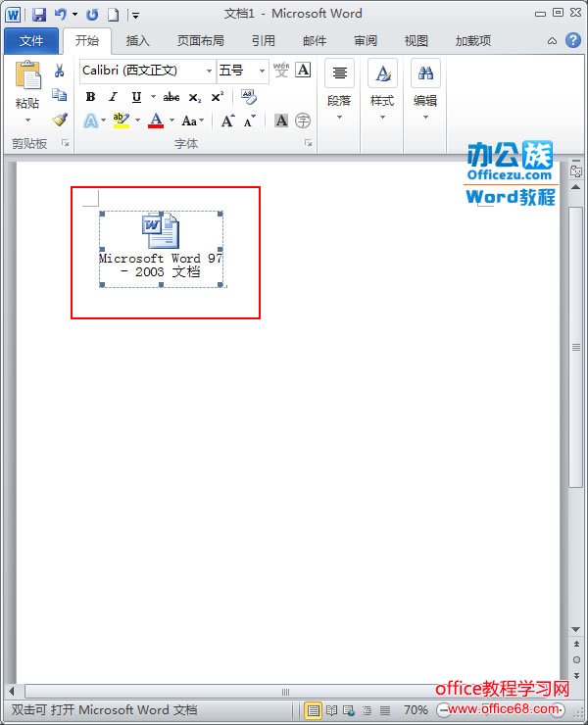
Task: Click the enclosed character (字) icon
Action: [303, 121]
